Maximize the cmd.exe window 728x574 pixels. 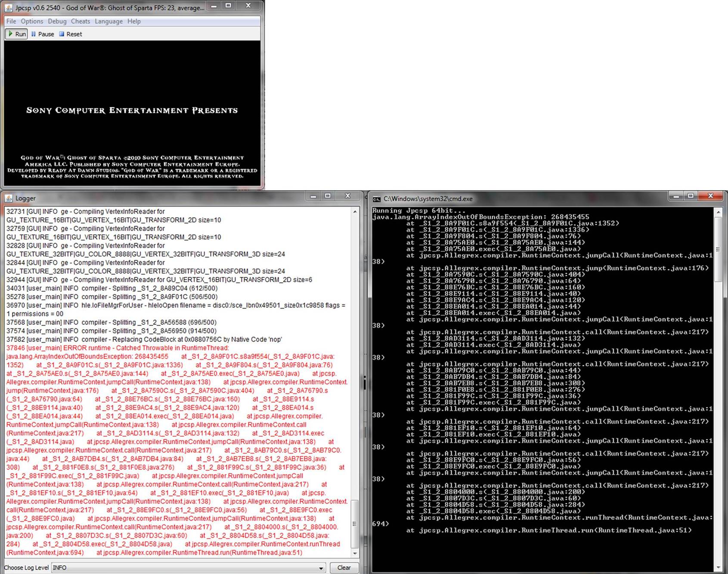click(691, 196)
